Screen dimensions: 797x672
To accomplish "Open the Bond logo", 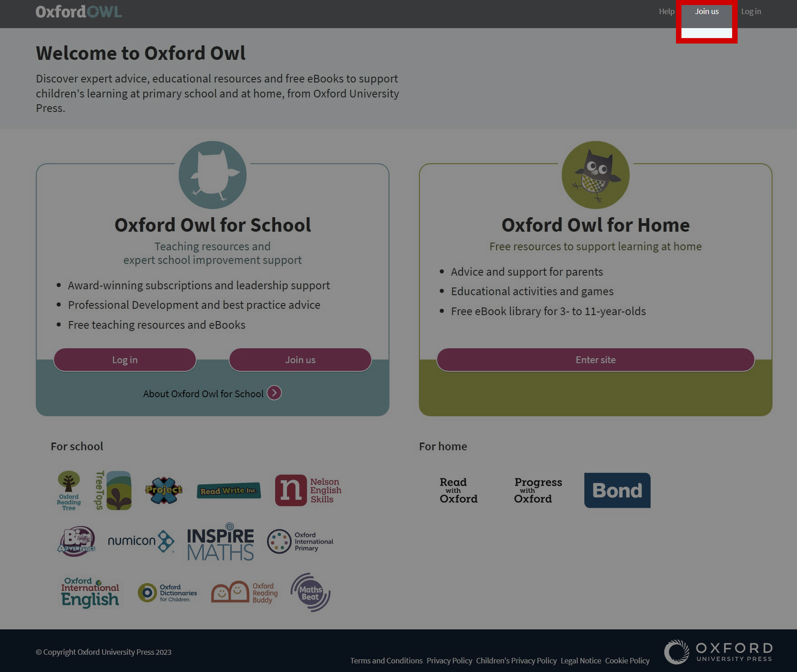I will pyautogui.click(x=617, y=490).
